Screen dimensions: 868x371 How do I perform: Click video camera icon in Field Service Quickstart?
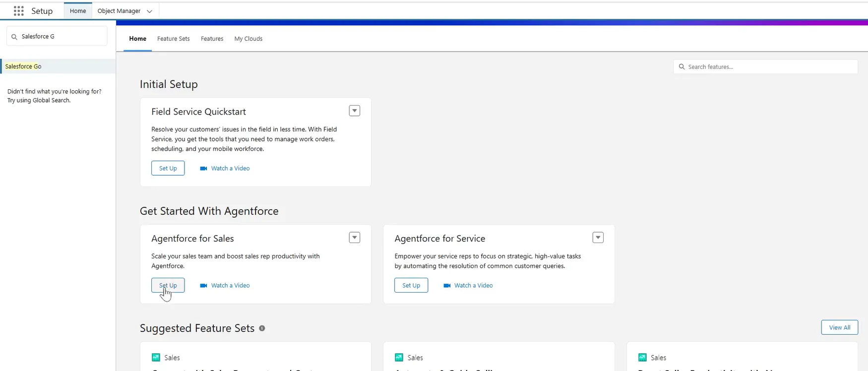203,169
